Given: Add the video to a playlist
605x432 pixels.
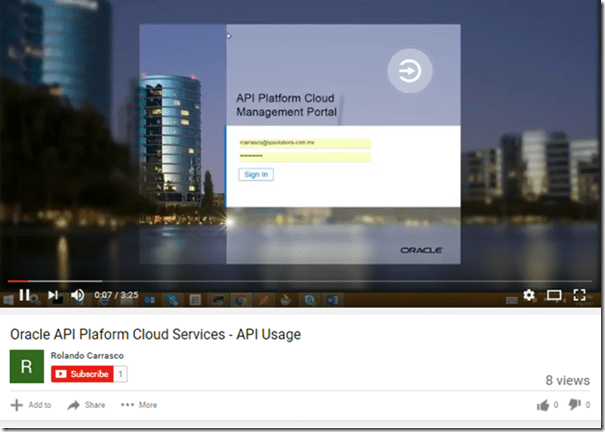Looking at the screenshot, I should pos(31,405).
